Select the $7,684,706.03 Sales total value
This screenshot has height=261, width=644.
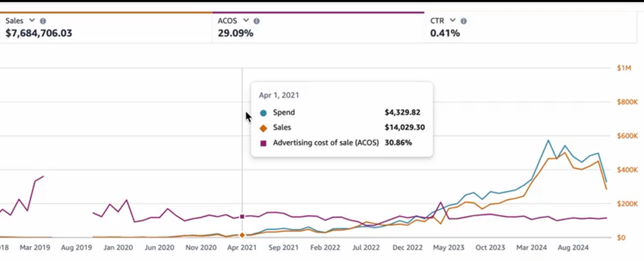point(39,33)
